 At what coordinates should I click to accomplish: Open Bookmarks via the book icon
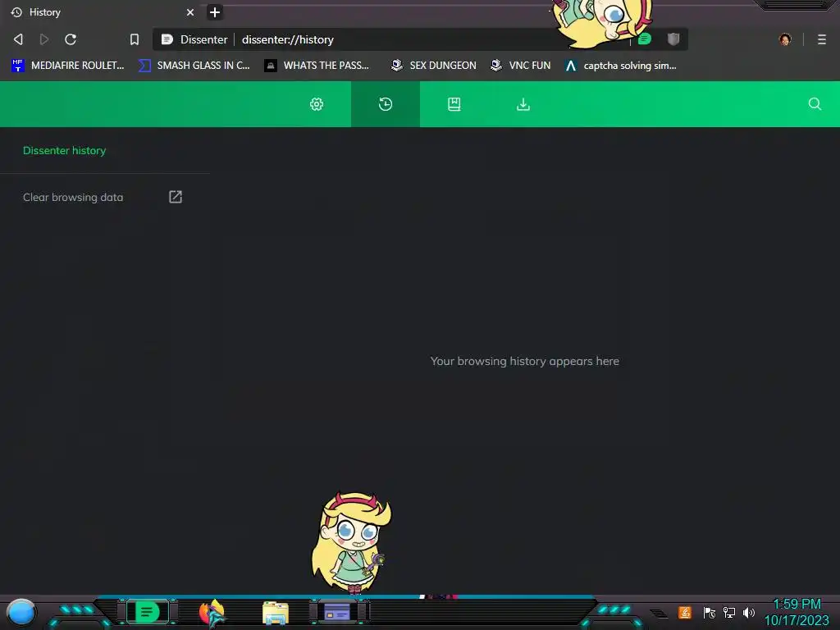454,104
